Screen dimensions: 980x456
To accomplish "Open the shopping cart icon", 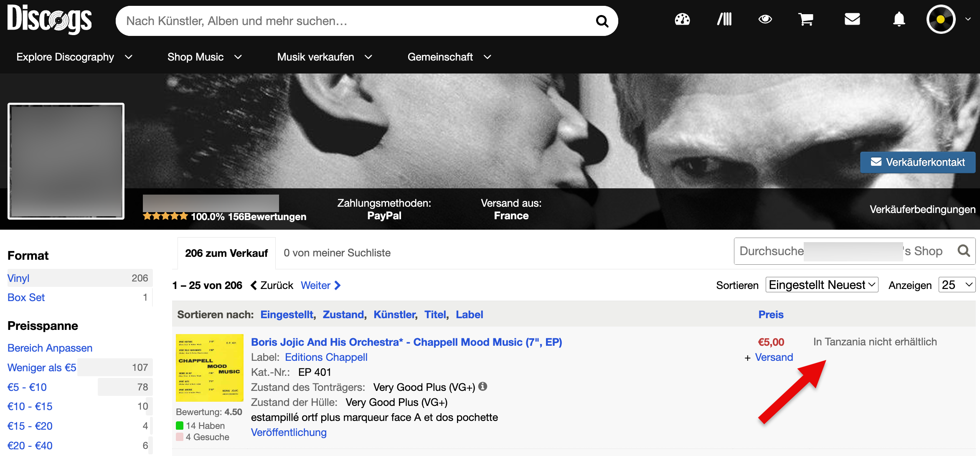I will (806, 19).
